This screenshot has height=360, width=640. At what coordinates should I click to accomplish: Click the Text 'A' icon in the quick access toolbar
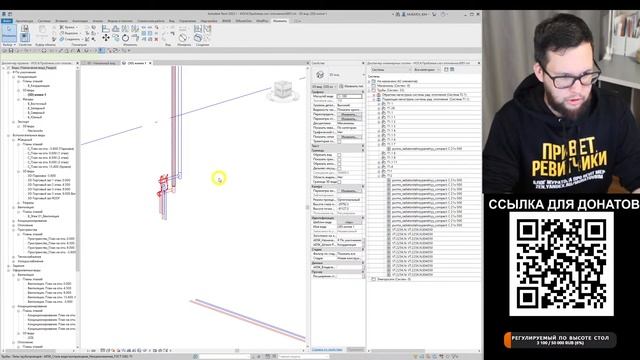[78, 51]
